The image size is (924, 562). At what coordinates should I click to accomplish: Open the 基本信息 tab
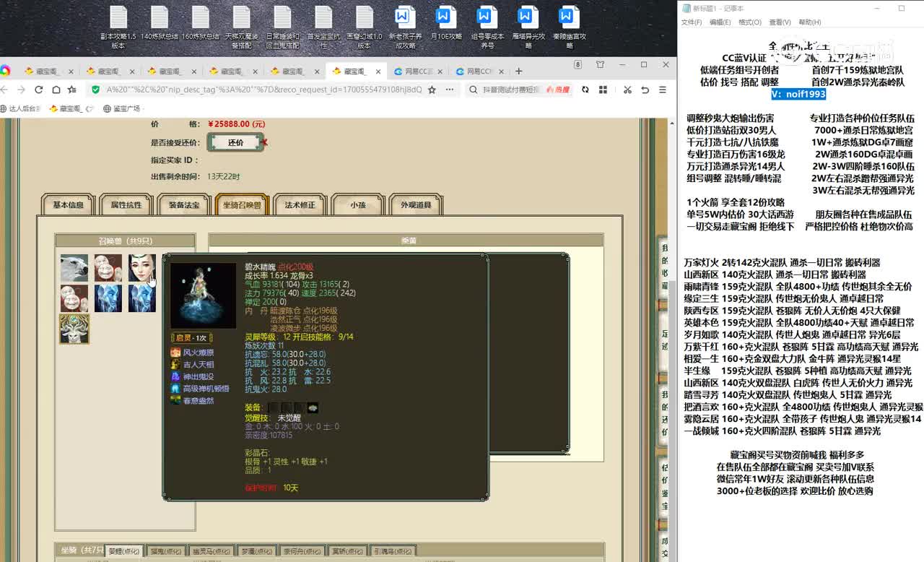(x=69, y=205)
